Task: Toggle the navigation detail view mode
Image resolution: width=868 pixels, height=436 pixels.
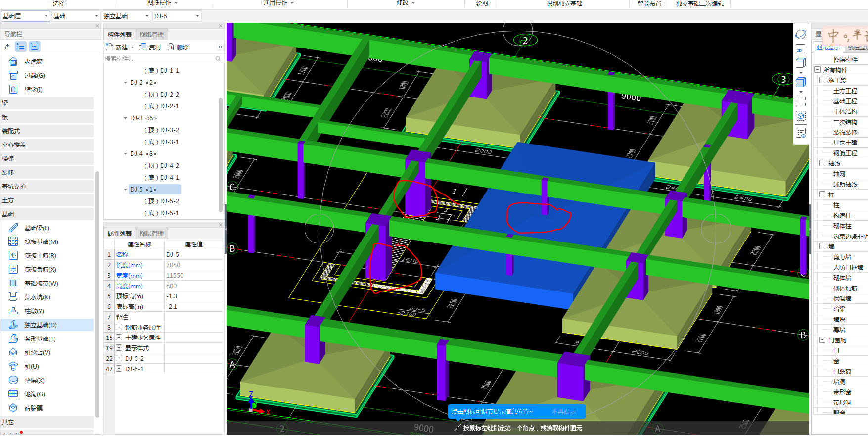Action: [35, 47]
